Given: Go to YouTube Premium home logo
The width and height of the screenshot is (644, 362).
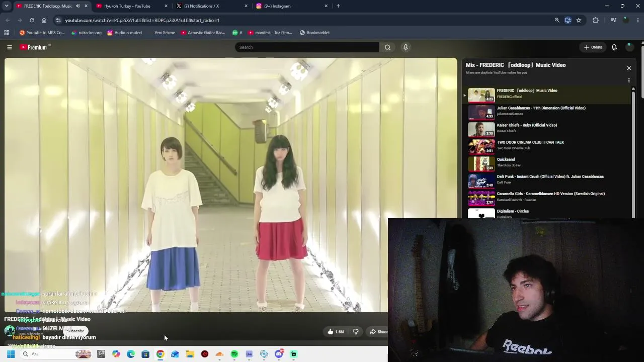Looking at the screenshot, I should click(x=34, y=47).
